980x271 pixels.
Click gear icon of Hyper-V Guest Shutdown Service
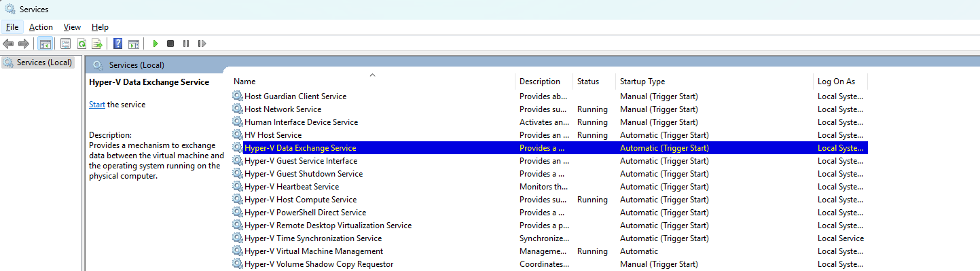tap(238, 174)
